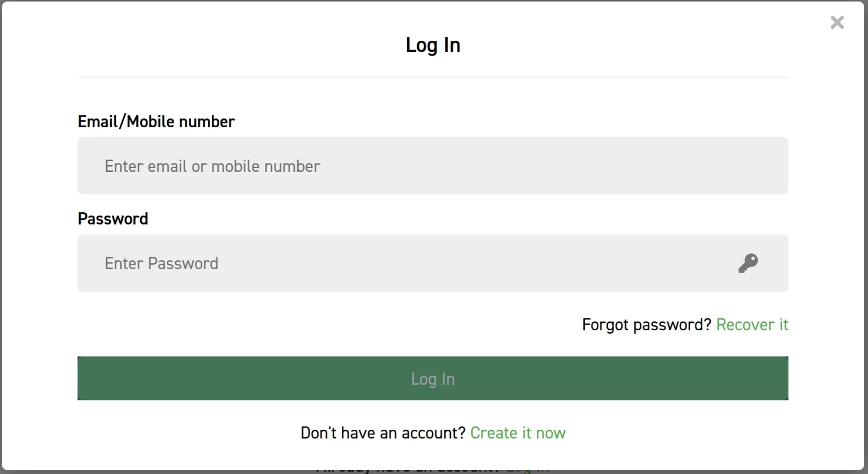Focus the Email/Mobile number input field
This screenshot has width=868, height=474.
pos(432,166)
